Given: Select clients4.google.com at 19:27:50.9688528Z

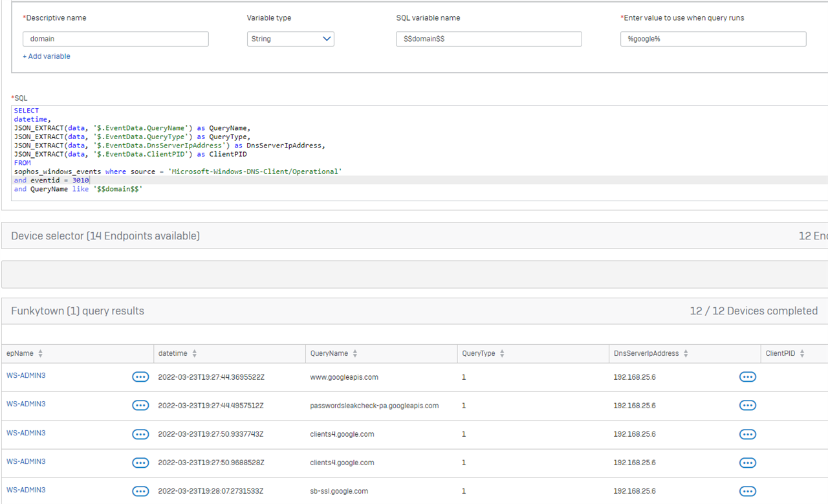Looking at the screenshot, I should pyautogui.click(x=342, y=463).
